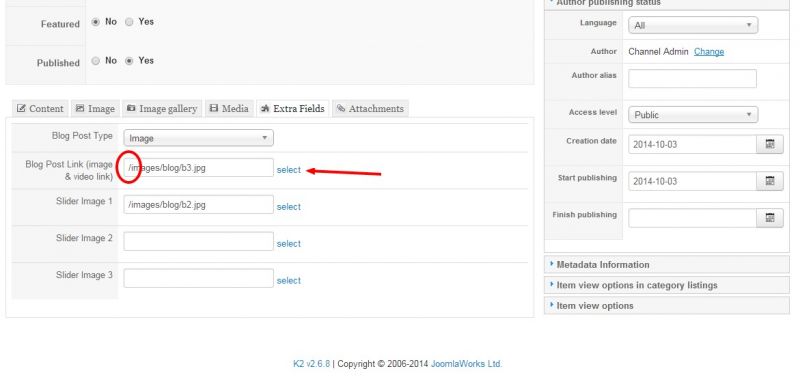
Task: Open the JoomlaWorks Ltd. footer link
Action: [x=466, y=364]
